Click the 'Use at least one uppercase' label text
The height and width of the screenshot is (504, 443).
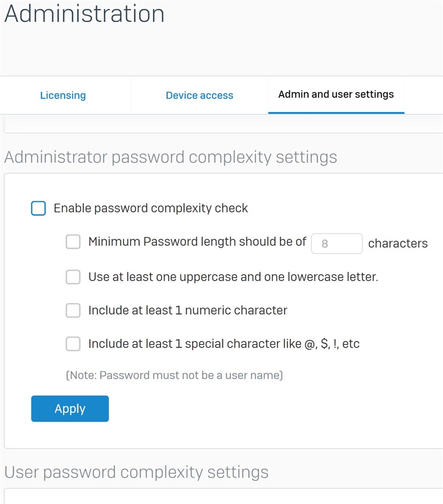click(x=233, y=277)
